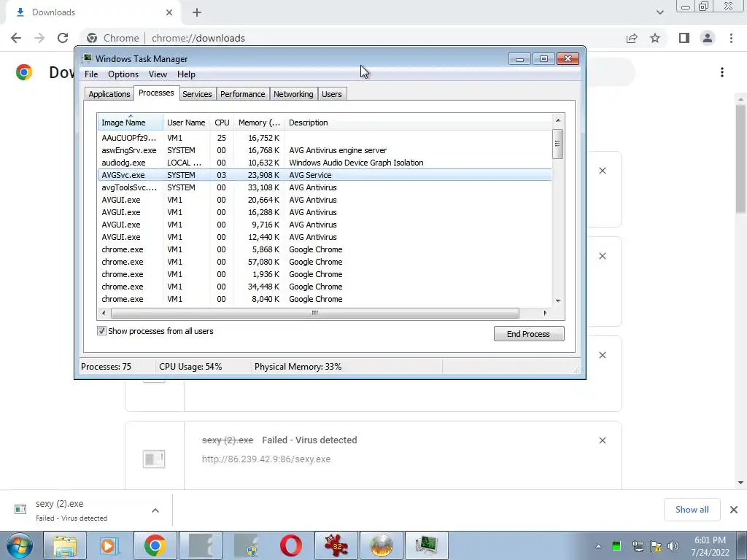The width and height of the screenshot is (747, 560).
Task: Open a new Chrome tab
Action: (197, 12)
